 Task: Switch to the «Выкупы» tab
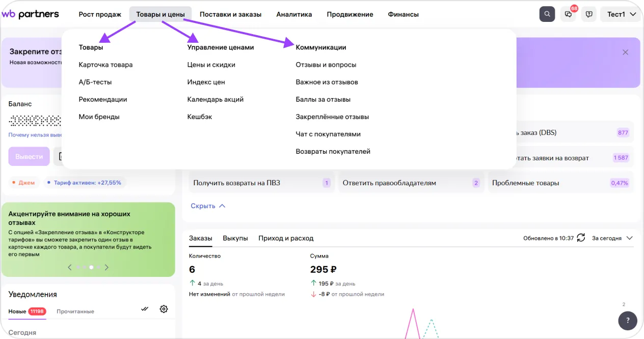coord(235,238)
